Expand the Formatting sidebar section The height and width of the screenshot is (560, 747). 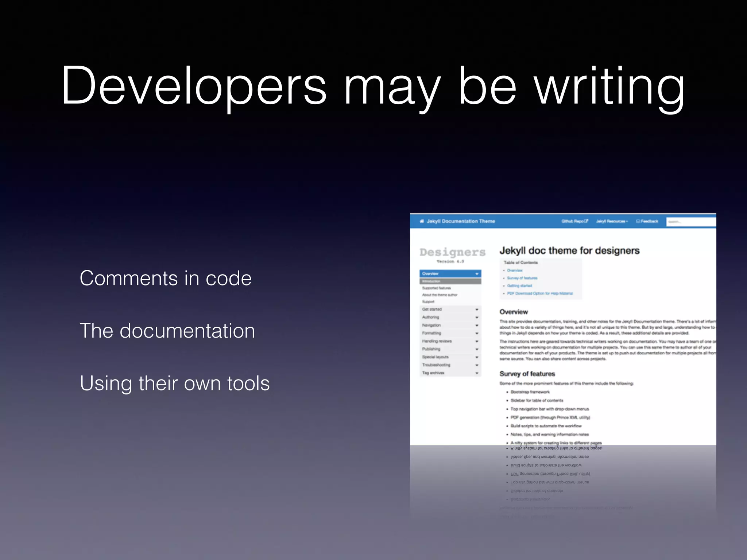point(450,333)
